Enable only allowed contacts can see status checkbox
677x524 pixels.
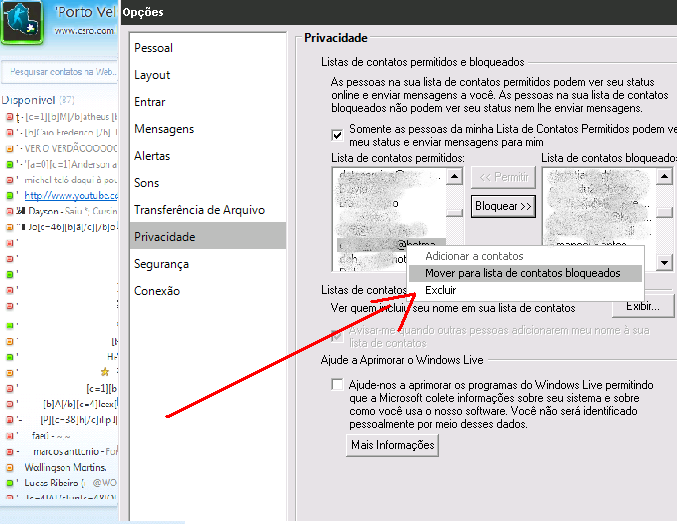tap(337, 135)
